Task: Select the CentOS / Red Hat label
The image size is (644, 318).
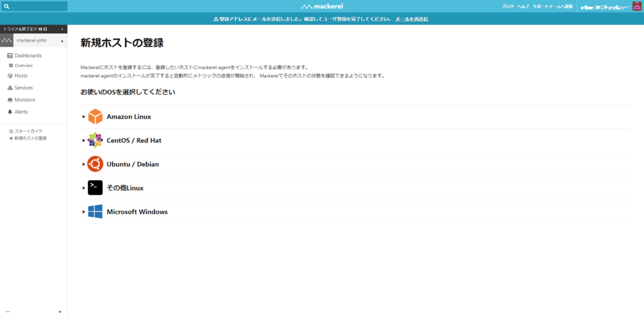Action: 134,140
